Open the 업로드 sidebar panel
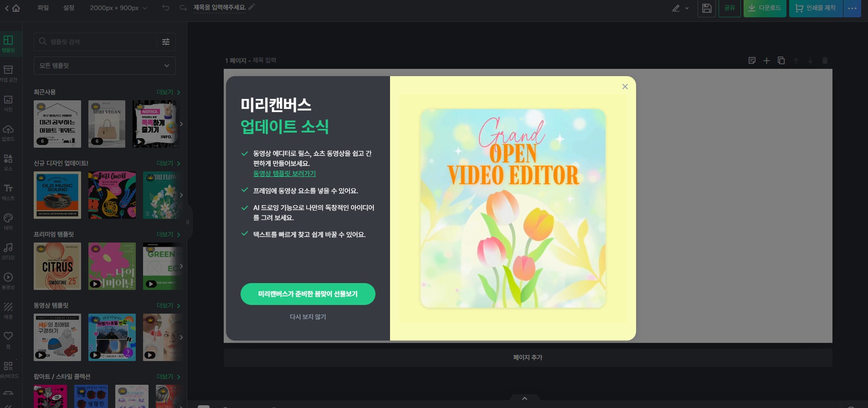868x408 pixels. coord(8,133)
